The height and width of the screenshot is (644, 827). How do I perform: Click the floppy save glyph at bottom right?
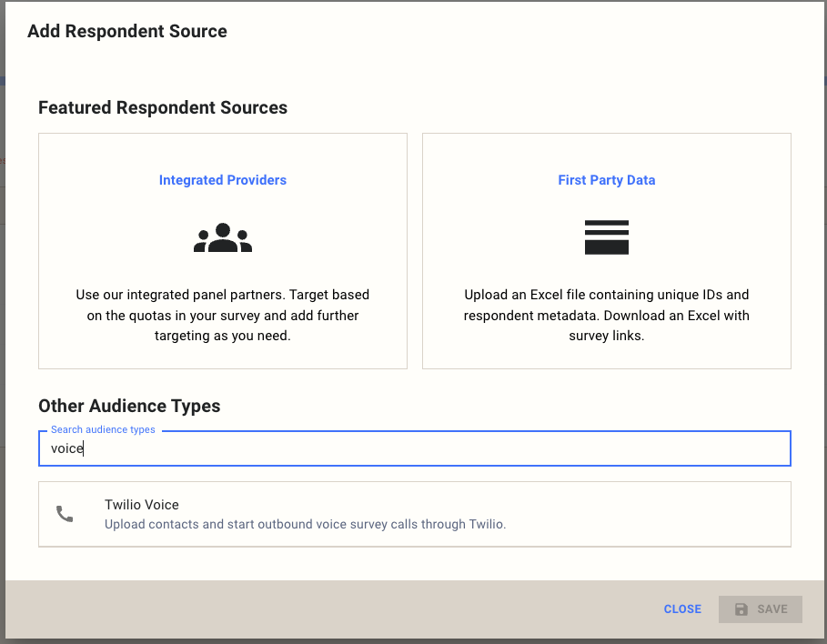point(740,609)
